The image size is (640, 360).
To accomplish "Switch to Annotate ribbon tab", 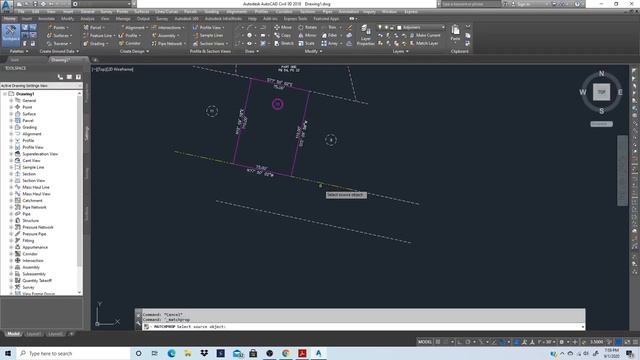I will click(x=46, y=19).
